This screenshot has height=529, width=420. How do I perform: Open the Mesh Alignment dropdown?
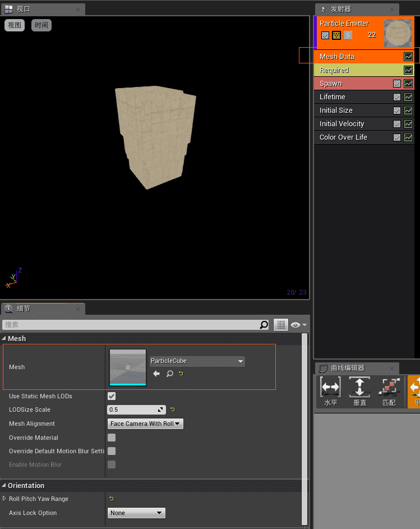pyautogui.click(x=145, y=424)
